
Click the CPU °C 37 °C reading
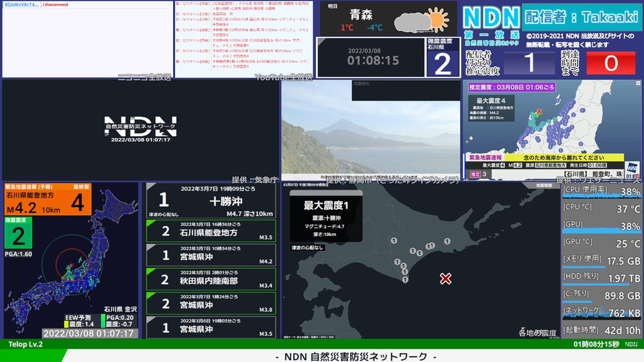(x=601, y=208)
